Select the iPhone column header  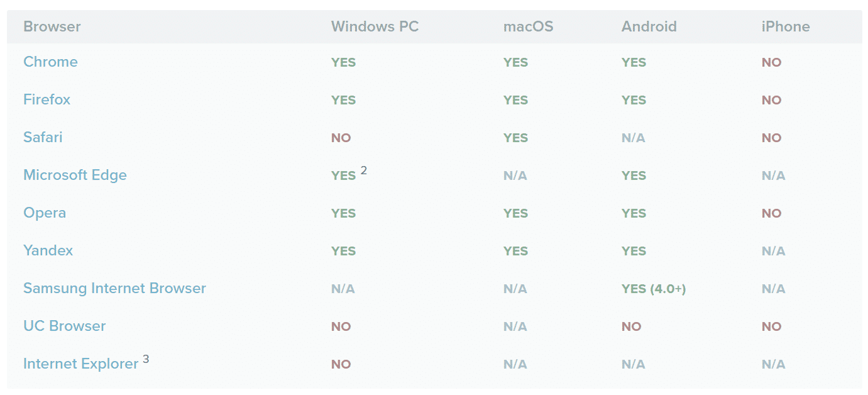[785, 26]
